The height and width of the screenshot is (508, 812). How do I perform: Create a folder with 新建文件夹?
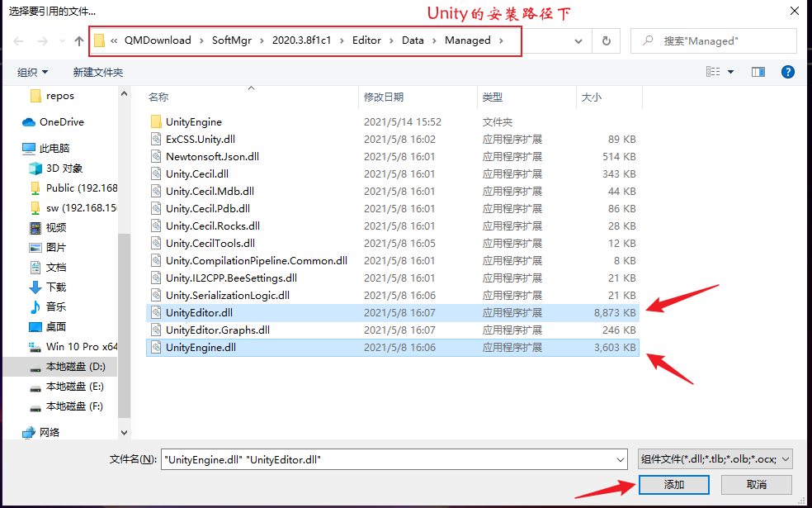(98, 72)
